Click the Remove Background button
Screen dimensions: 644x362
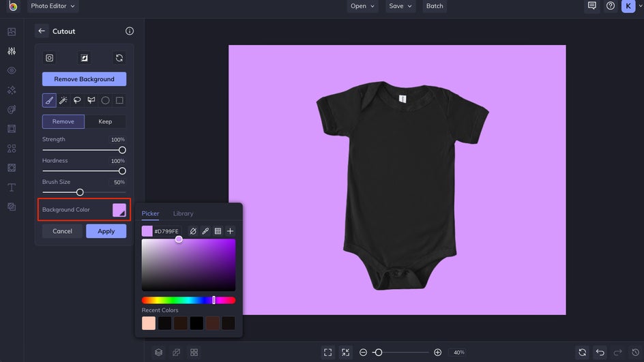[x=84, y=79]
